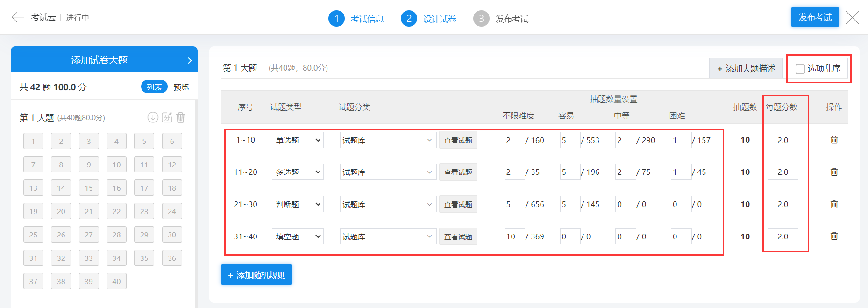Click the move-down arrow icon for 第1大题
Image resolution: width=868 pixels, height=308 pixels.
coord(153,117)
